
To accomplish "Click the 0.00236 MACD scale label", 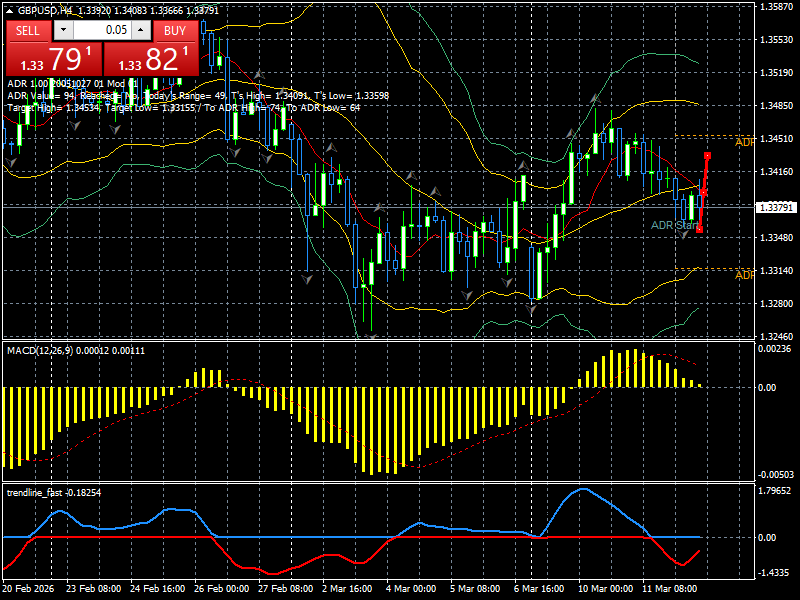I will click(x=774, y=349).
